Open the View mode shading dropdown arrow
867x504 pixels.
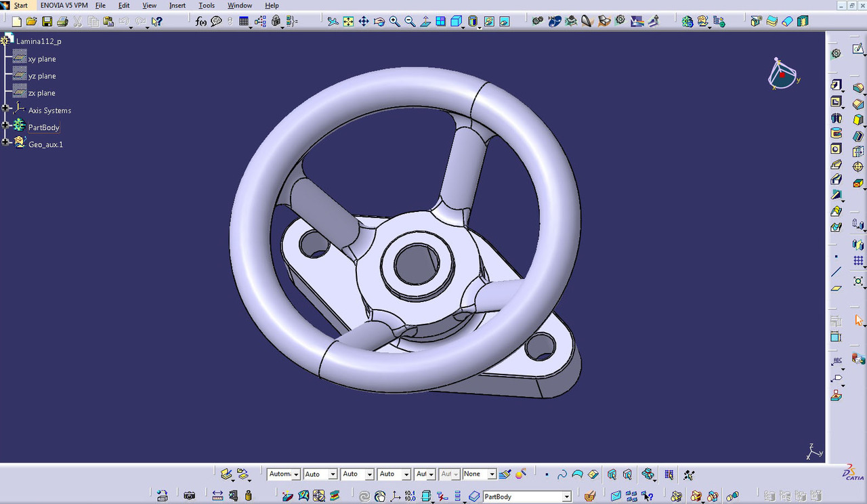480,28
